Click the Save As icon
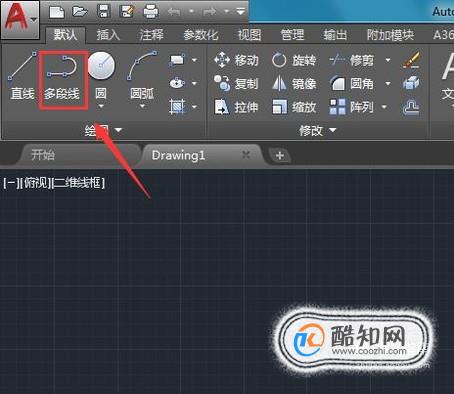Image resolution: width=454 pixels, height=394 pixels. 127,12
